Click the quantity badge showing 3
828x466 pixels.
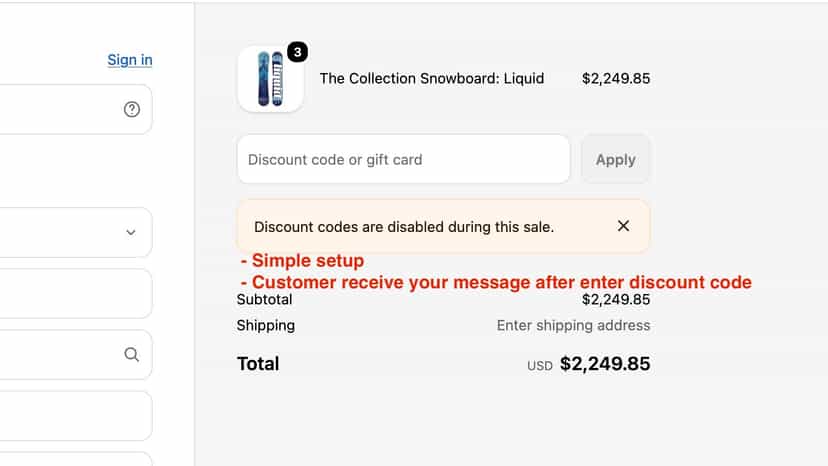(x=297, y=52)
